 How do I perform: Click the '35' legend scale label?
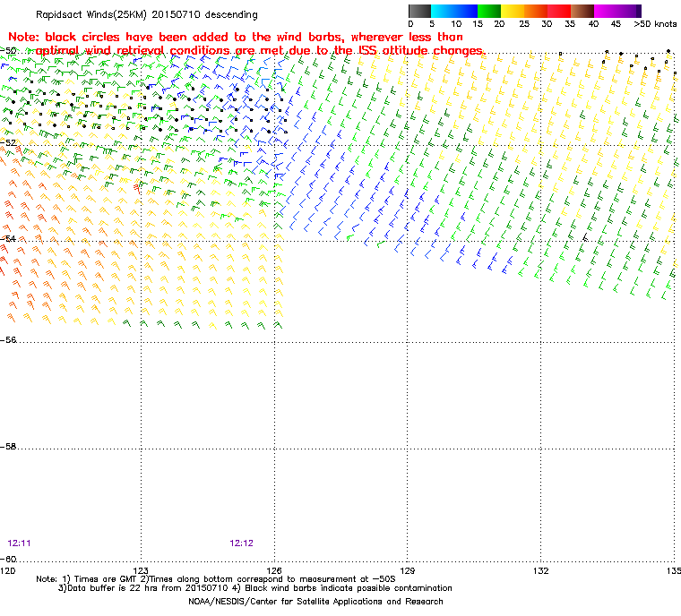coord(570,24)
